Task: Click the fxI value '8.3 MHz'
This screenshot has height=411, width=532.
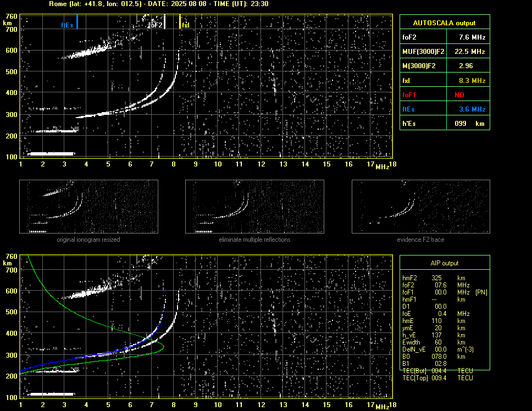Action: tap(472, 81)
